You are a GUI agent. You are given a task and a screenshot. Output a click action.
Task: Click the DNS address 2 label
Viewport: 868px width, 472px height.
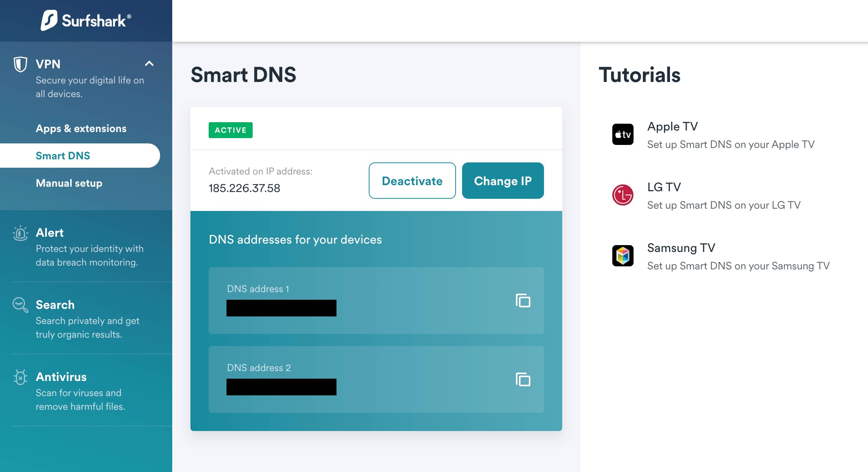(259, 368)
